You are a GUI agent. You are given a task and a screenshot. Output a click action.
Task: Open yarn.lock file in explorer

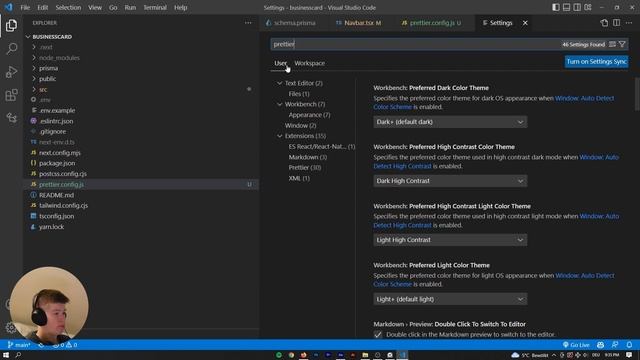click(x=51, y=227)
